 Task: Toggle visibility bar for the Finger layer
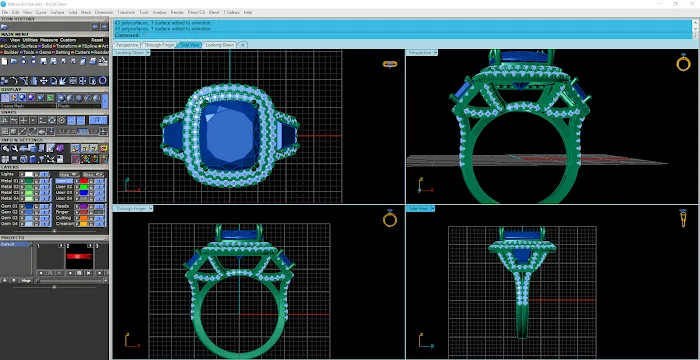point(99,212)
